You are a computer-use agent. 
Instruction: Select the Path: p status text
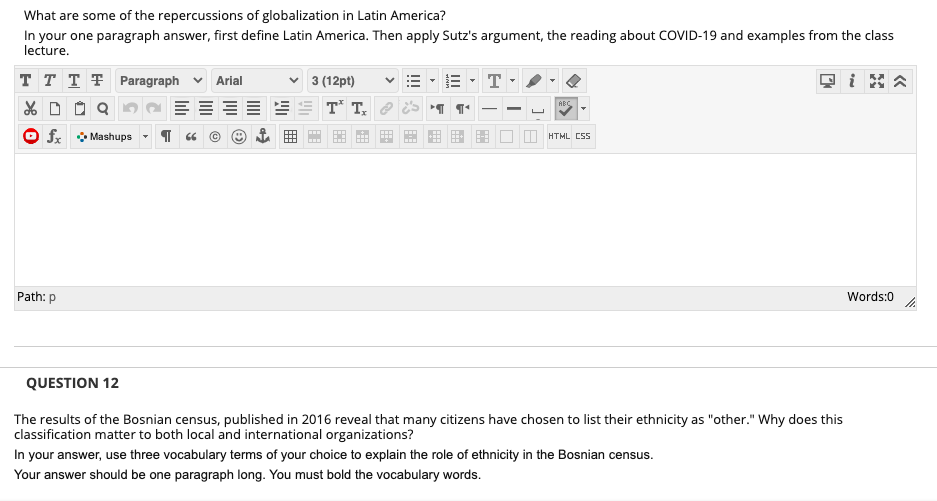click(36, 297)
